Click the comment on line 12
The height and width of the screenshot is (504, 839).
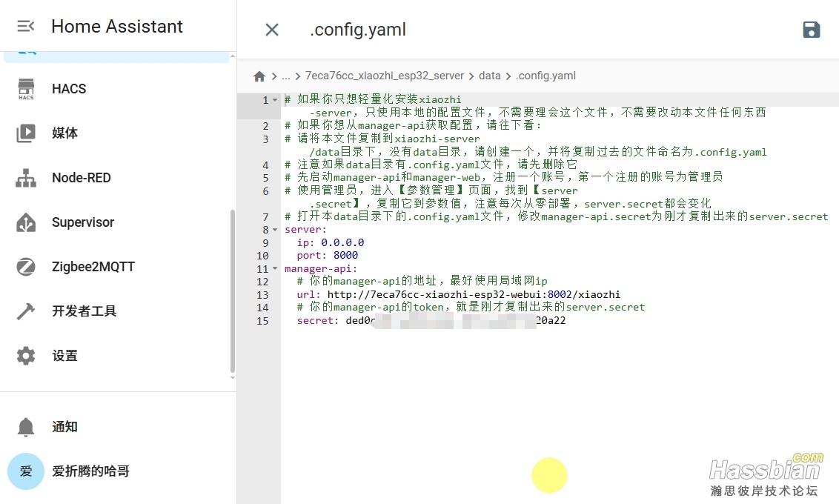coord(422,282)
